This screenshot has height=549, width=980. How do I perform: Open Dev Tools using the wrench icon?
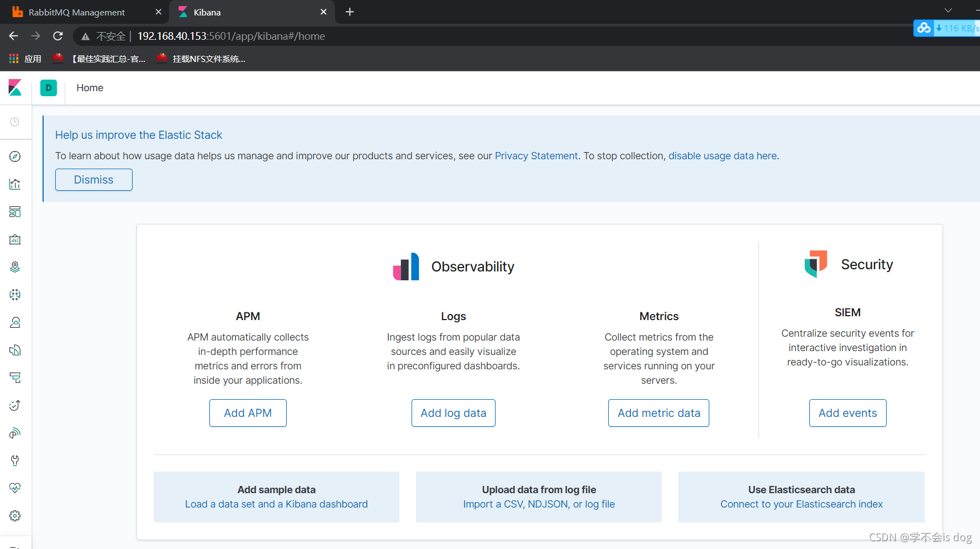coord(15,460)
